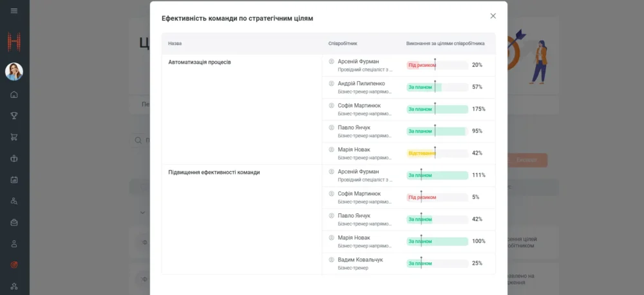This screenshot has width=644, height=295.
Task: Click the 175% progress bar for Софія Мартинюк
Action: click(437, 109)
